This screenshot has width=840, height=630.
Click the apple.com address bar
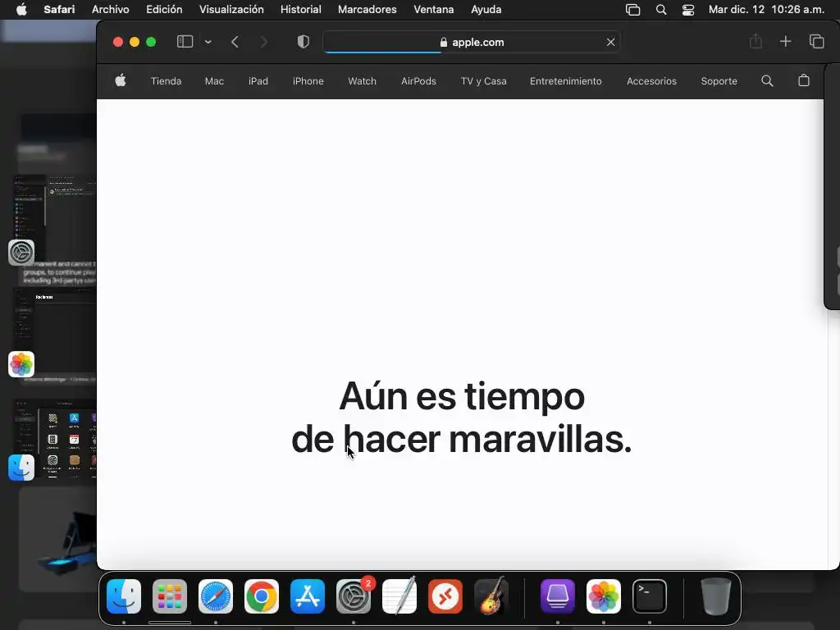click(x=472, y=42)
